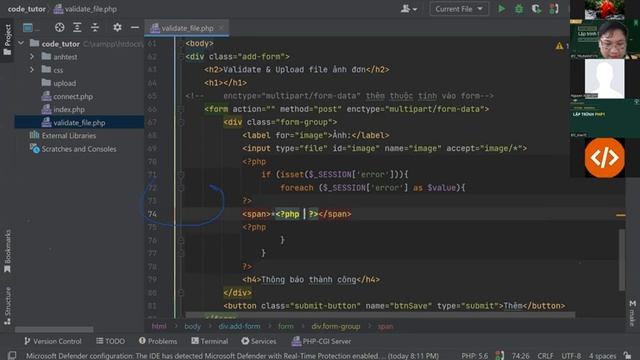
Task: Click line number 74 in gutter
Action: click(152, 214)
